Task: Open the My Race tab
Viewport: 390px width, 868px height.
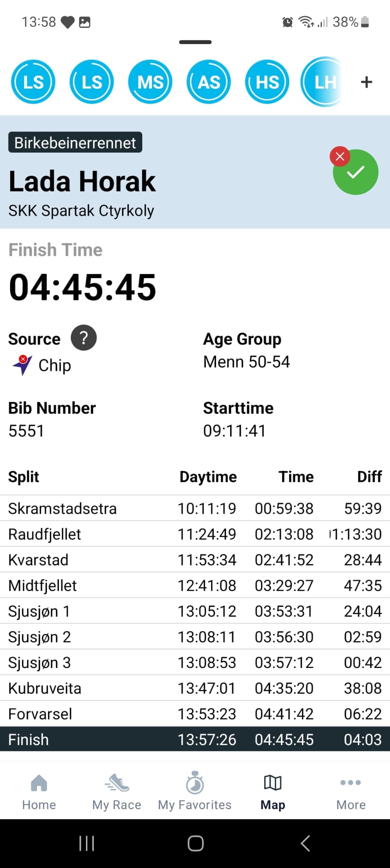Action: pos(117,792)
